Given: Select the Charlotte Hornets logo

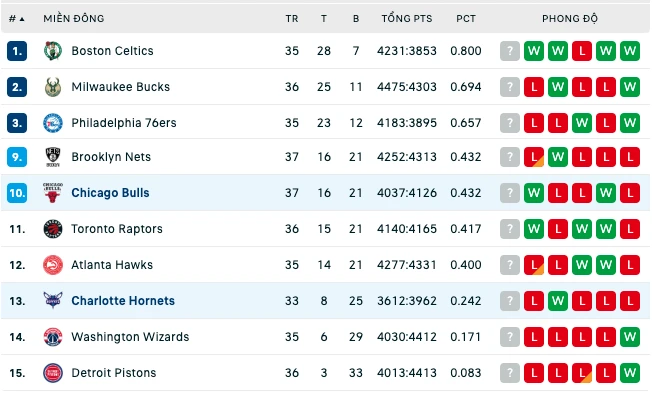Looking at the screenshot, I should (53, 300).
